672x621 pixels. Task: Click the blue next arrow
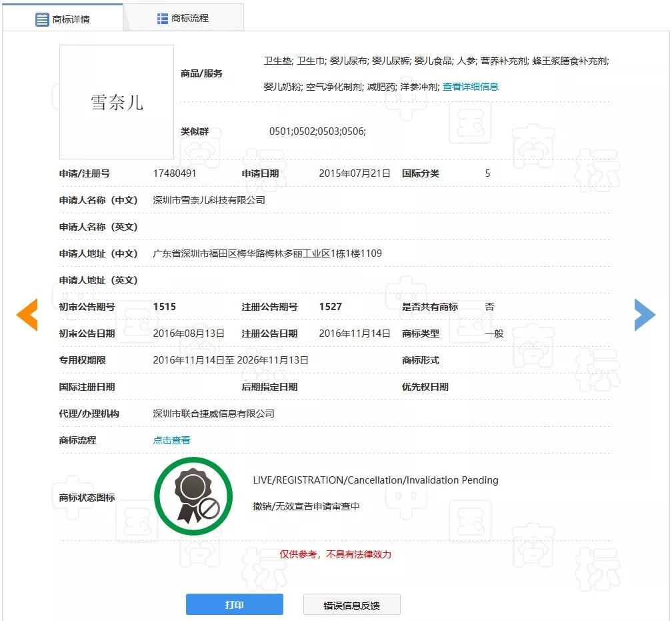coord(644,315)
